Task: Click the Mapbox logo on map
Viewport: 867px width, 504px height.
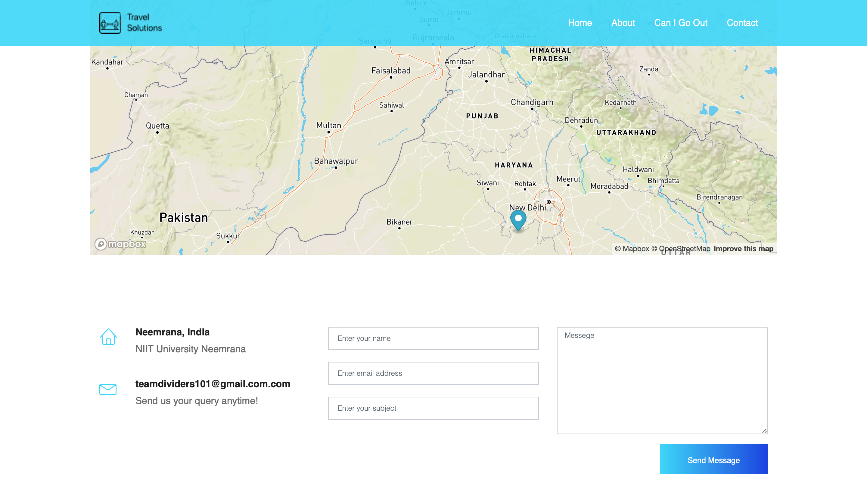Action: [x=120, y=244]
